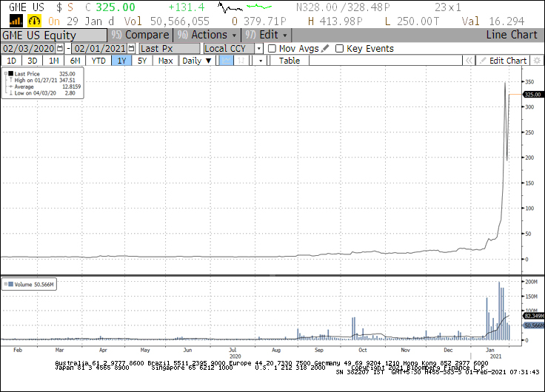Collapse the Volume legend box
The image size is (545, 392).
tap(6, 284)
